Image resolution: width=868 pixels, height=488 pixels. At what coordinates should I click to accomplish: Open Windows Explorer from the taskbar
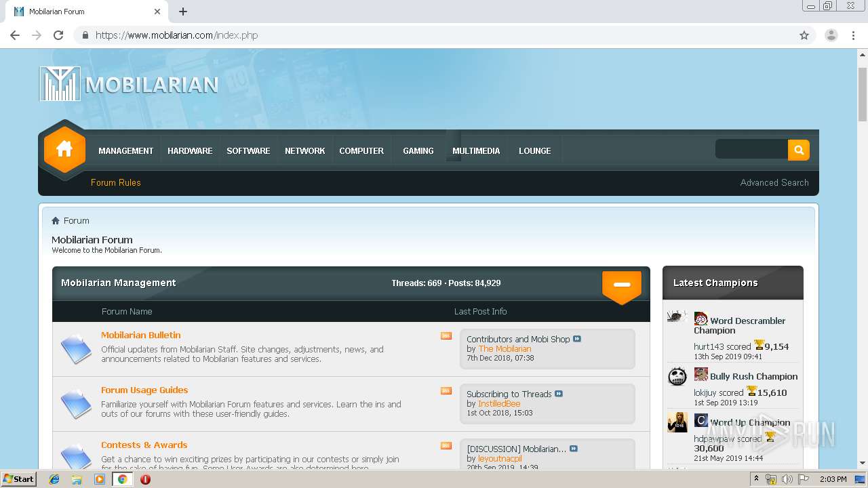click(x=77, y=479)
